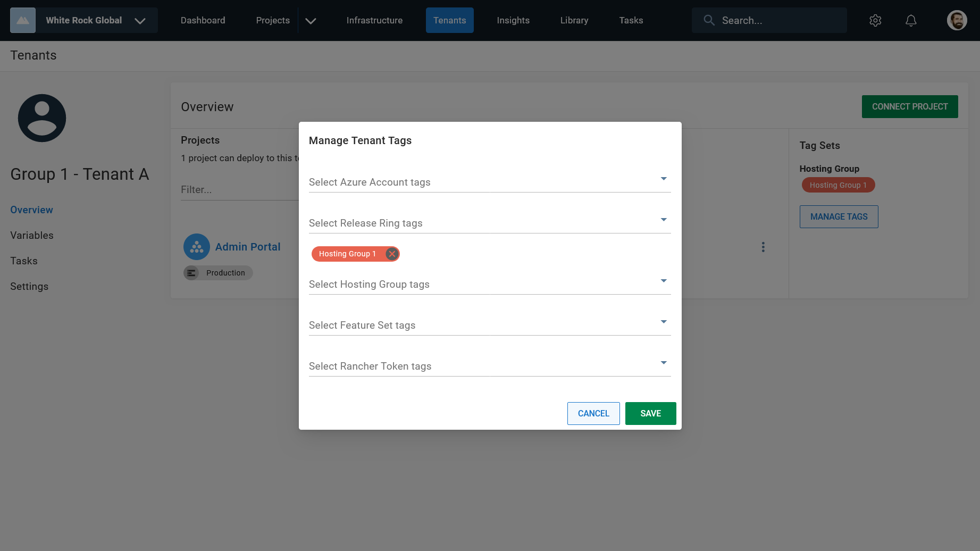Expand the Projects menu chevron
This screenshot has width=980, height=551.
[x=311, y=21]
